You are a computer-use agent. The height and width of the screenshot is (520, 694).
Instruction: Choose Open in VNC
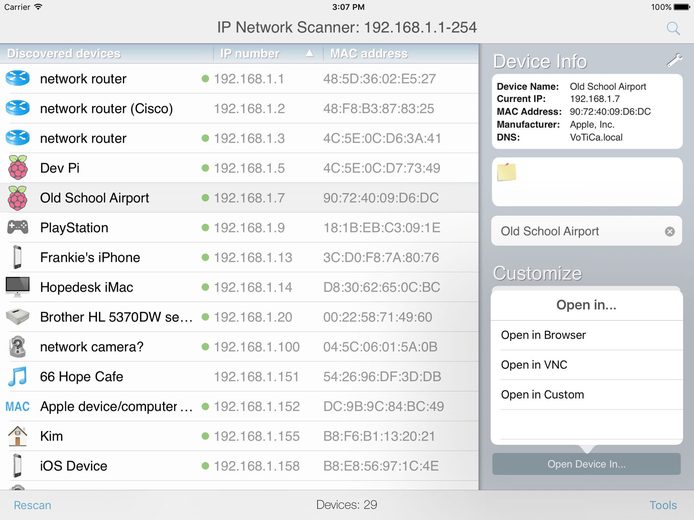(x=586, y=365)
